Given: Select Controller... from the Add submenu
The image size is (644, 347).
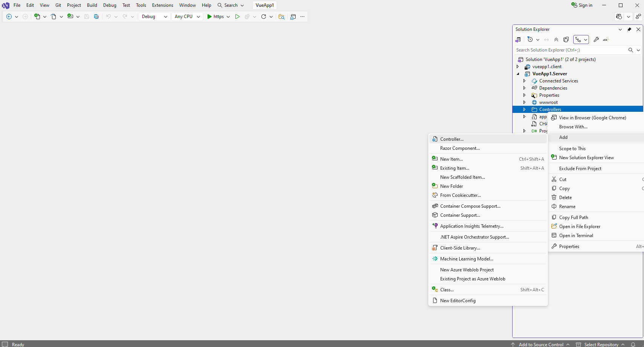Looking at the screenshot, I should [452, 139].
